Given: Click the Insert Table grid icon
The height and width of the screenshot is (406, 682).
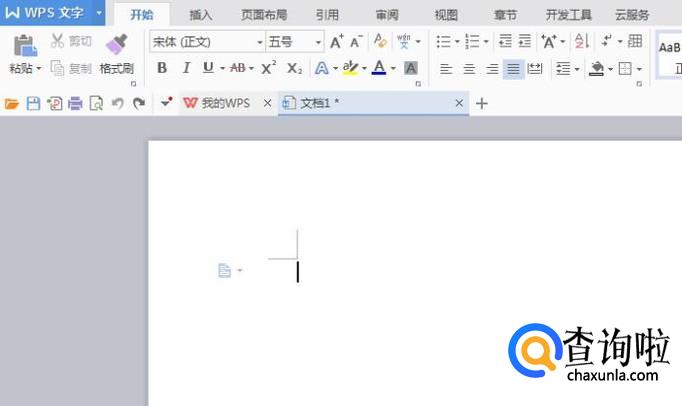Looking at the screenshot, I should click(635, 41).
